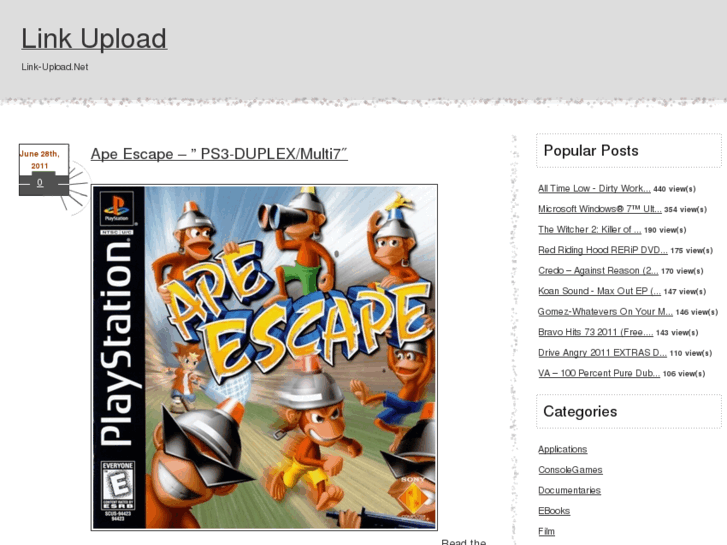Open VA – 100 Percent Pure Dub... post
Viewport: 727px width, 545px height.
[x=599, y=373]
